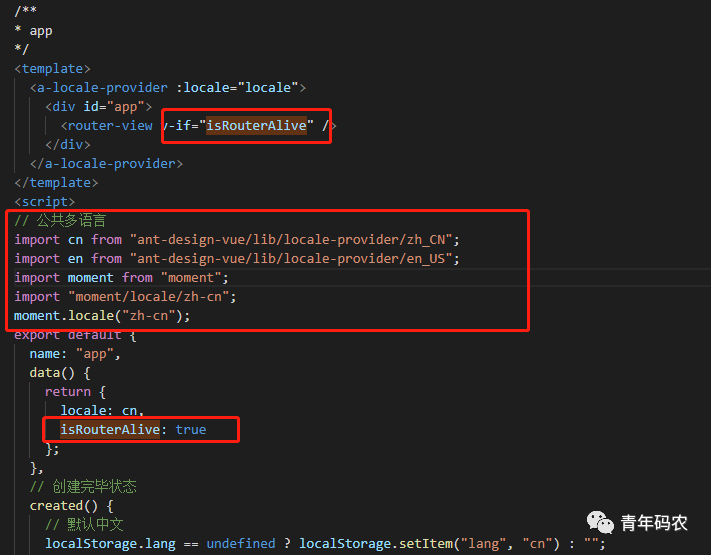Click the 公共多语言 comment line

60,221
